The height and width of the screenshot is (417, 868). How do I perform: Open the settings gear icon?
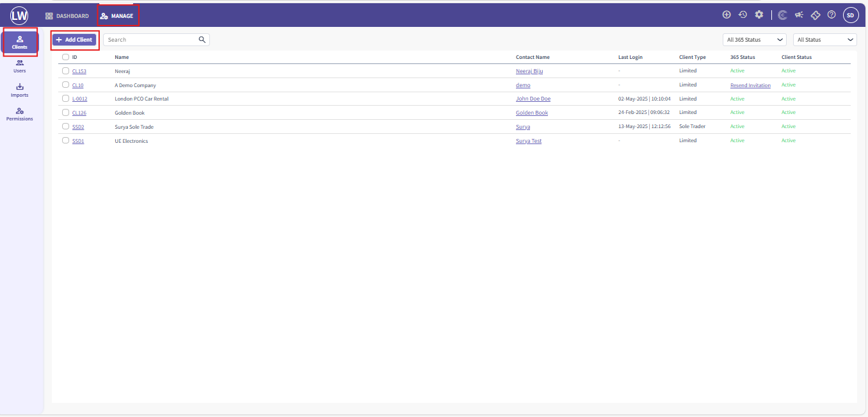pos(759,15)
